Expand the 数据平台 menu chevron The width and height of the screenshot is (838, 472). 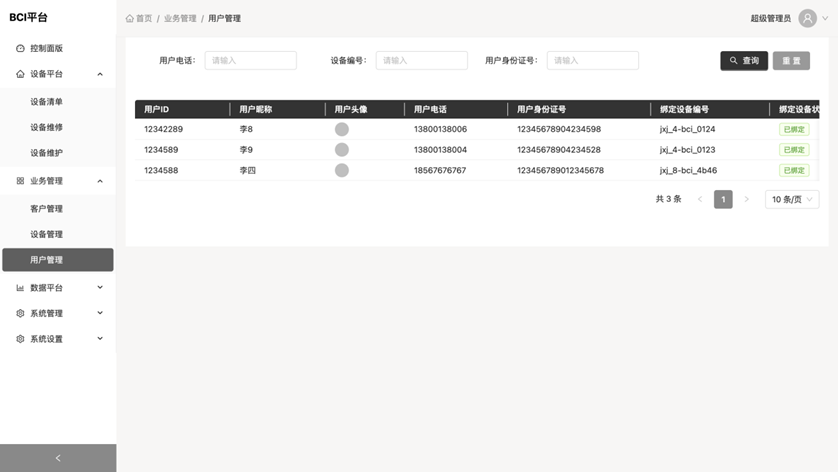coord(100,288)
